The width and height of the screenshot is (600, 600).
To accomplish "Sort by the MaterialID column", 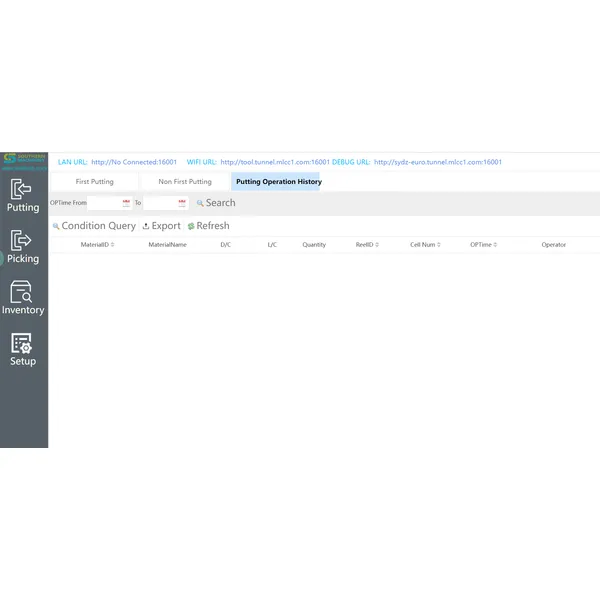I will [97, 245].
